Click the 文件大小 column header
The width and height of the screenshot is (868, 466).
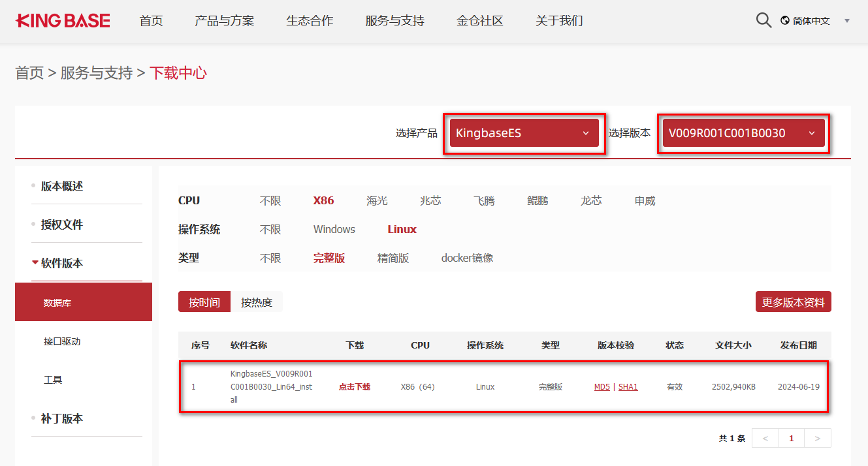point(733,345)
